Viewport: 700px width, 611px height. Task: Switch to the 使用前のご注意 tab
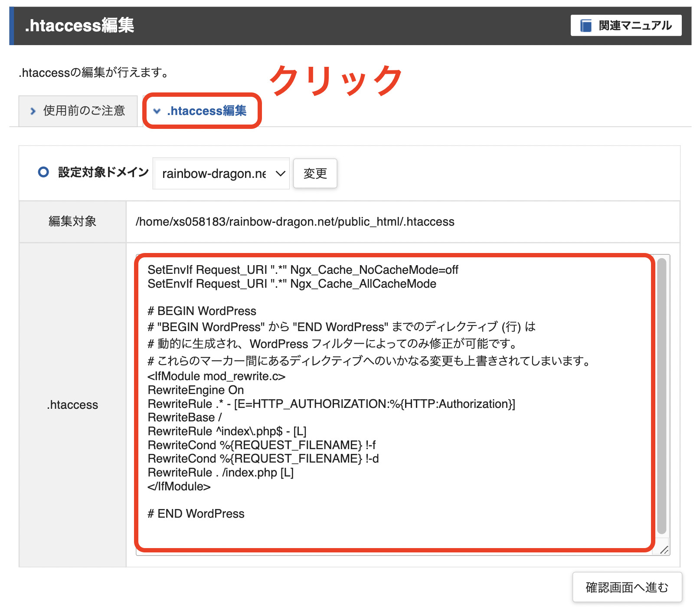pos(78,111)
